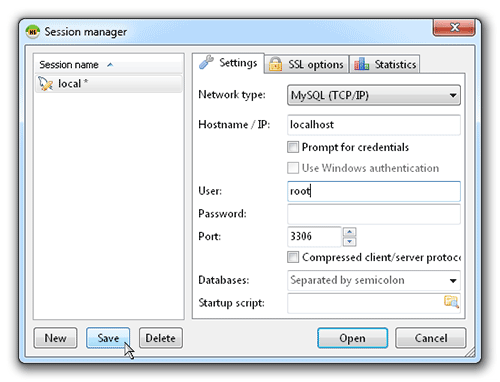Click the padlock icon on SSL options tab
Screen dimensions: 500x382
[x=275, y=64]
